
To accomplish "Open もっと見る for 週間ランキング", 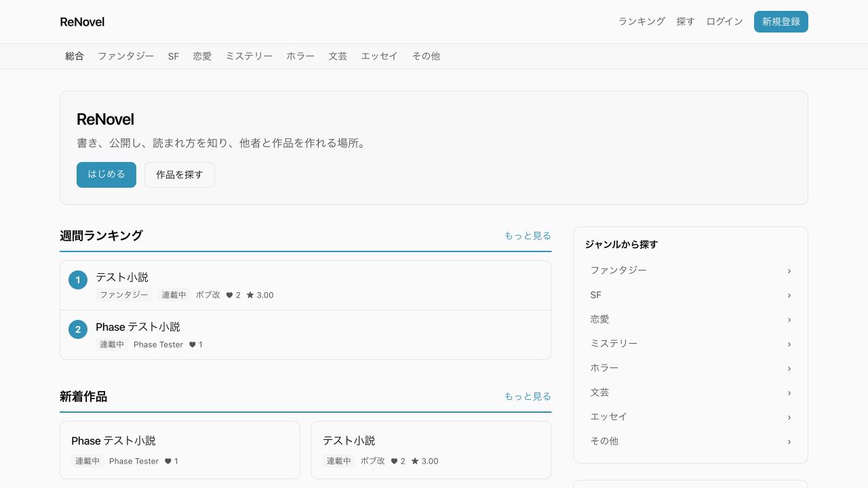I will [x=528, y=236].
